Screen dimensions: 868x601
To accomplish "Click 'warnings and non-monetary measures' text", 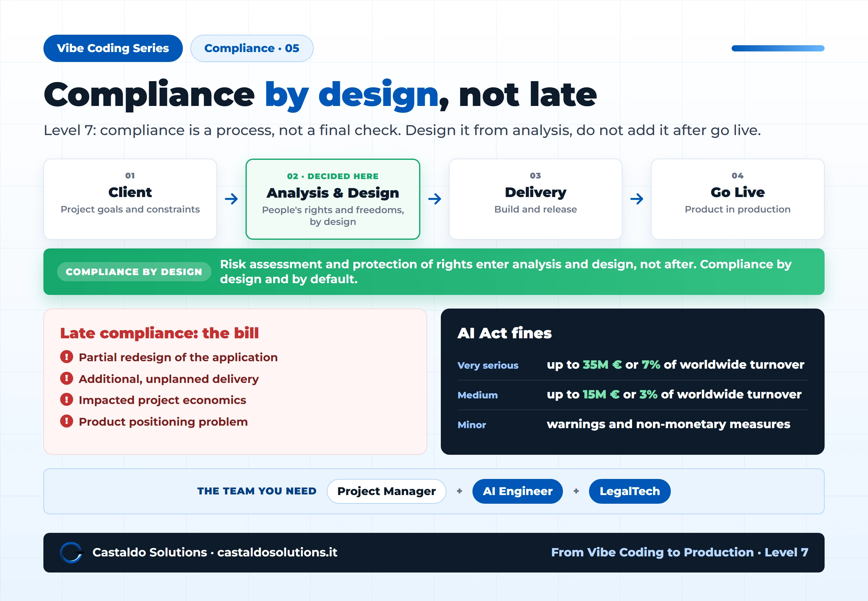I will (668, 424).
